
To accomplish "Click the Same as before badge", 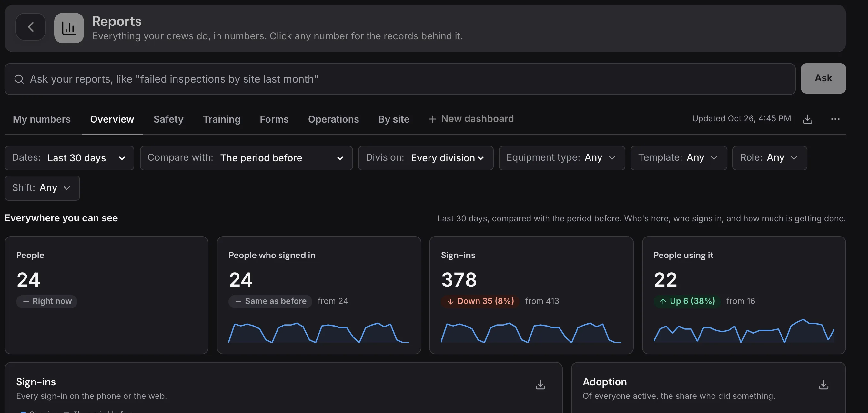I will (x=270, y=301).
